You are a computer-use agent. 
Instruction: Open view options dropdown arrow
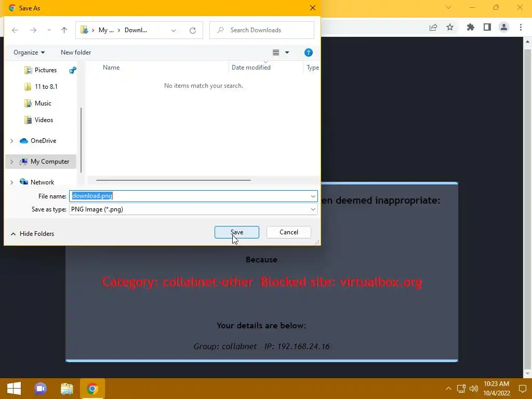pos(287,52)
